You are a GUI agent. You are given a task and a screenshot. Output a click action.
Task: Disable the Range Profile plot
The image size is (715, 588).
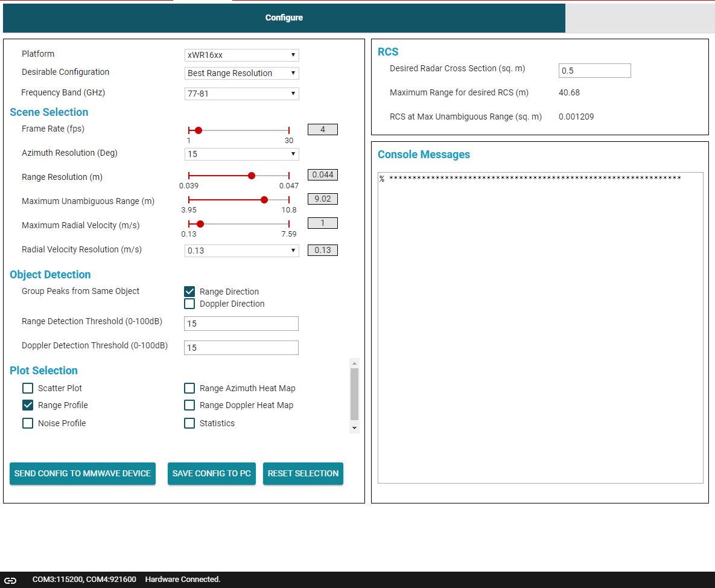27,405
